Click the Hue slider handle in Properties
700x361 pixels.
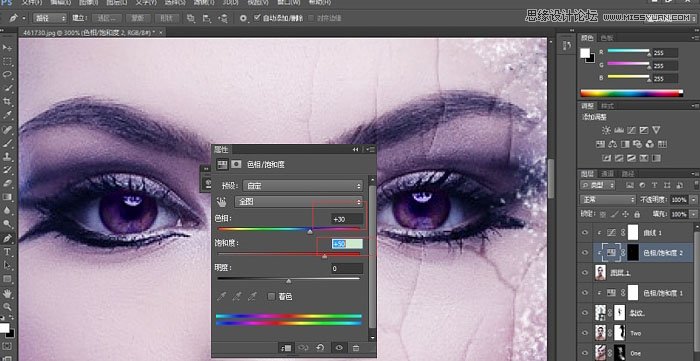coord(310,231)
